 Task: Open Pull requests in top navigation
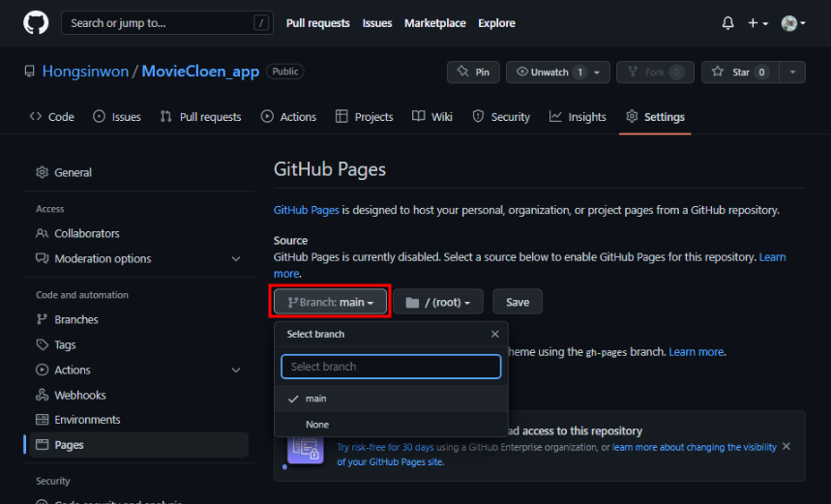(318, 23)
